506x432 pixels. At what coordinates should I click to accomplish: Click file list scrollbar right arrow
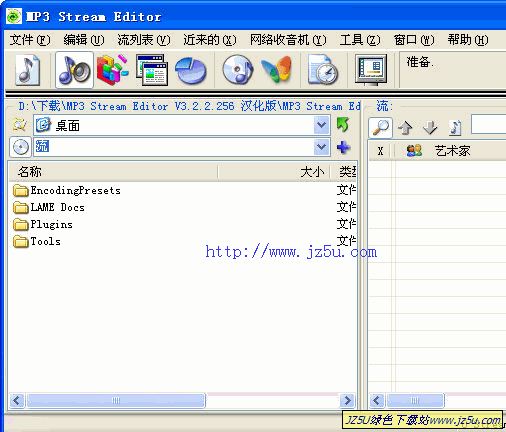(347, 400)
